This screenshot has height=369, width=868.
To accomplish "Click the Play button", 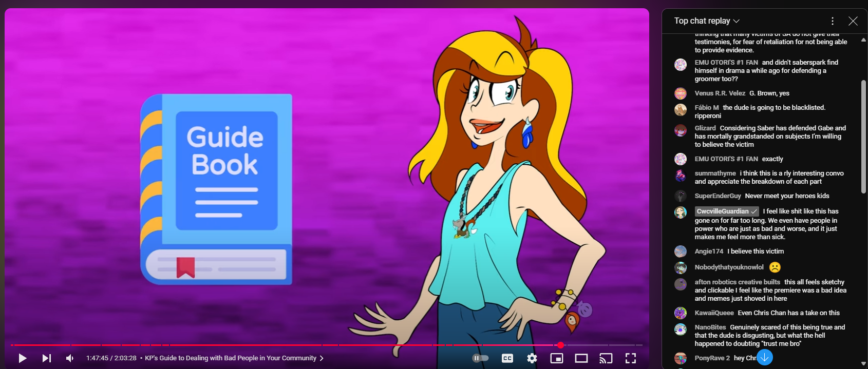I will (x=22, y=358).
